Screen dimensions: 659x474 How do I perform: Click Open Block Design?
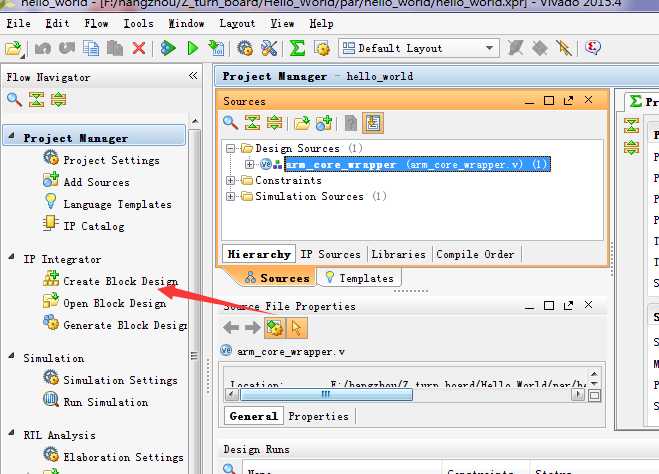[105, 303]
